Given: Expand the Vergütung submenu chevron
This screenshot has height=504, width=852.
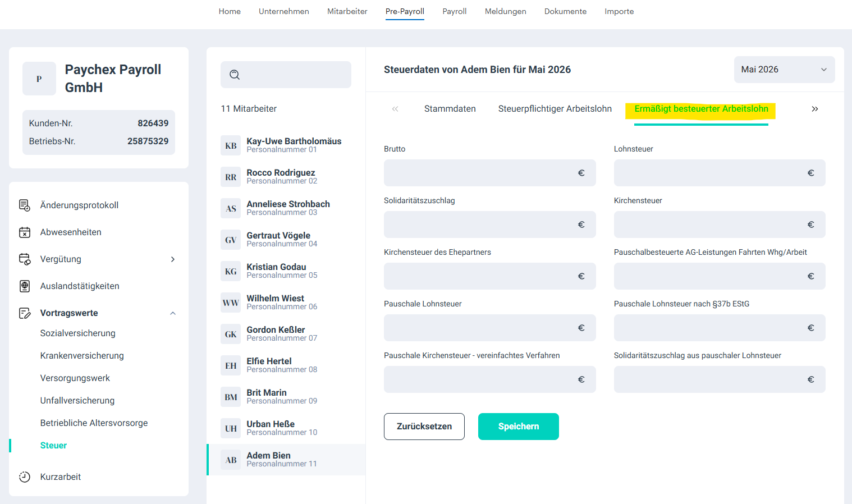Looking at the screenshot, I should point(173,259).
